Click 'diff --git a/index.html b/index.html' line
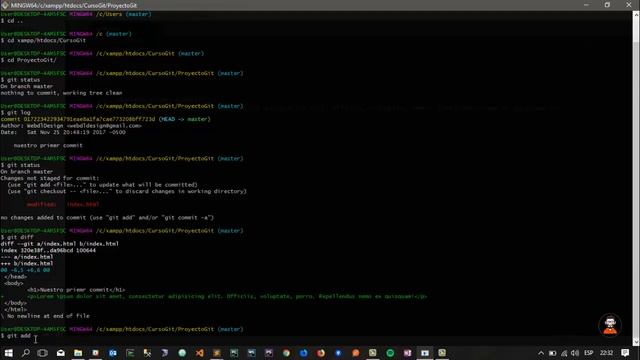Viewport: 640px width, 360px height. click(x=60, y=244)
